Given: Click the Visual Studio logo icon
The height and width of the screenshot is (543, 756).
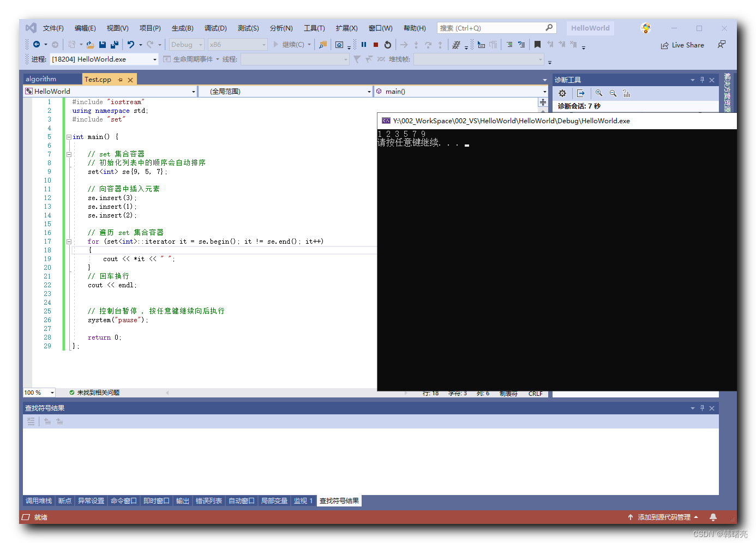Looking at the screenshot, I should pyautogui.click(x=31, y=28).
